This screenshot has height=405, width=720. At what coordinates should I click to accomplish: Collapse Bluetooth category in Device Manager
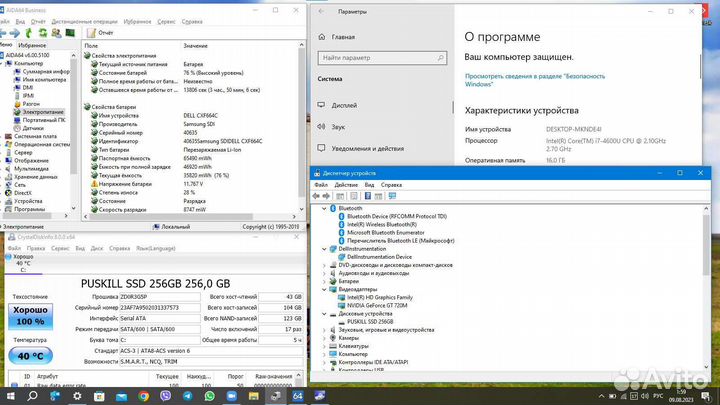(324, 208)
